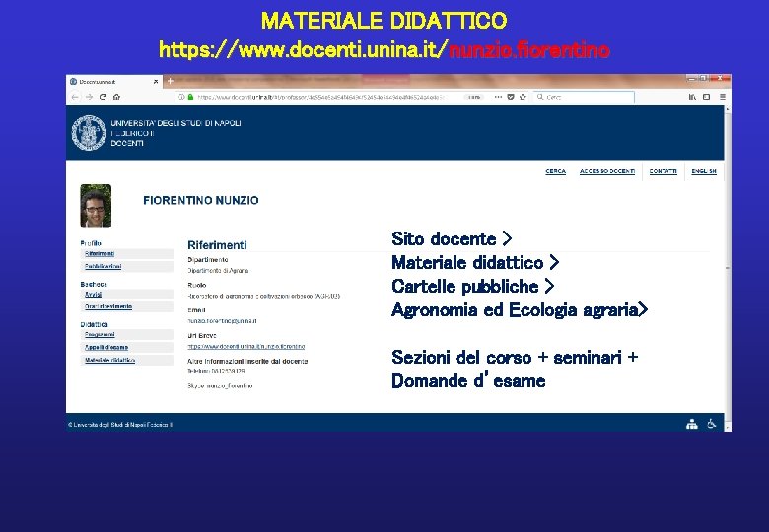This screenshot has height=532, width=769.
Task: Open Appelli d'esame in the sidebar
Action: point(106,348)
